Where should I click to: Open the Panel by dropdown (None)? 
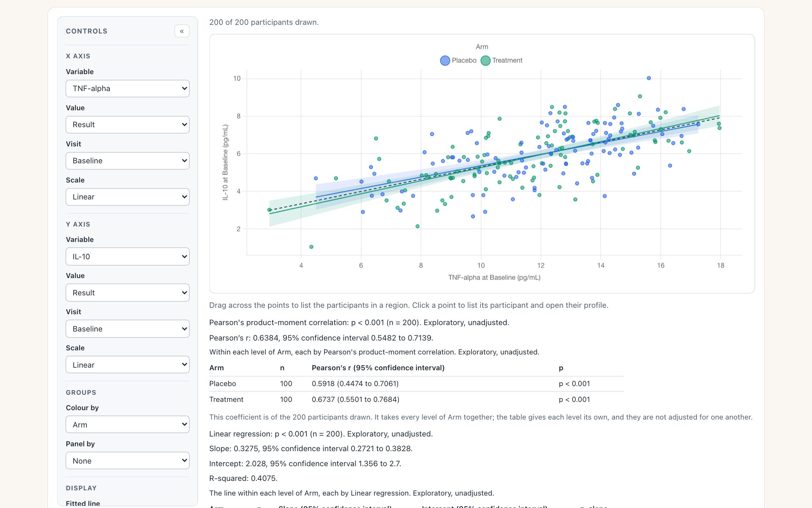[127, 461]
